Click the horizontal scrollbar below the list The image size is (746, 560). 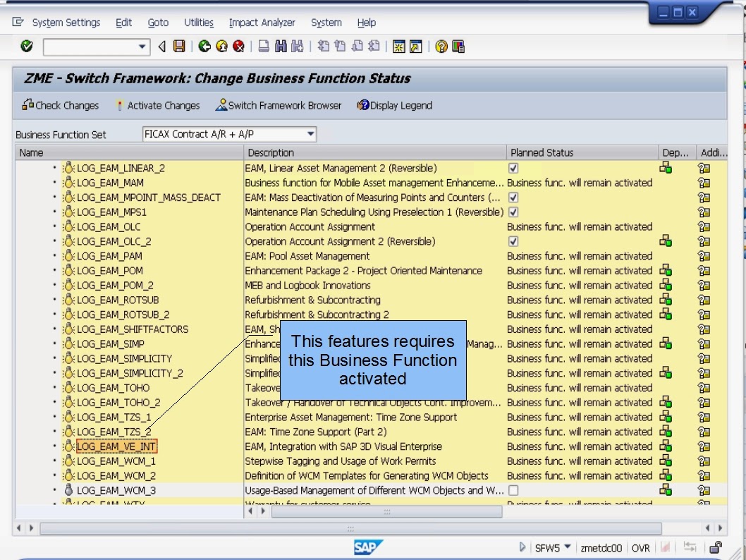point(350,528)
